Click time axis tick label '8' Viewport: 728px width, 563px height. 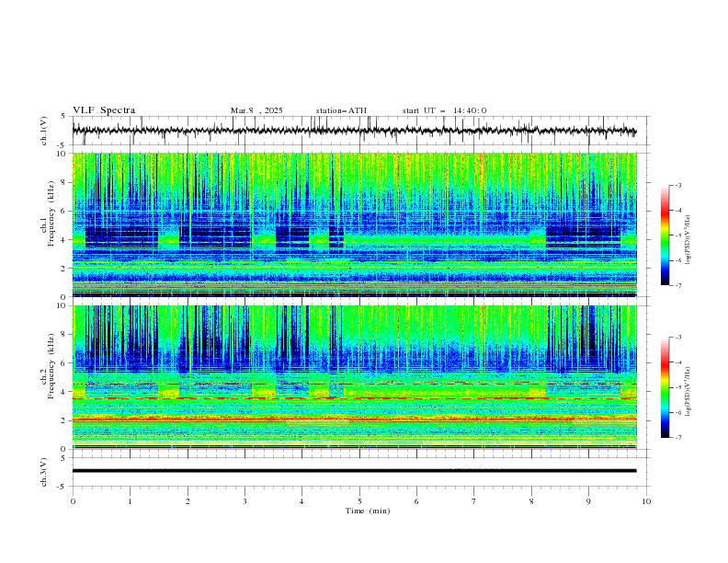(531, 501)
